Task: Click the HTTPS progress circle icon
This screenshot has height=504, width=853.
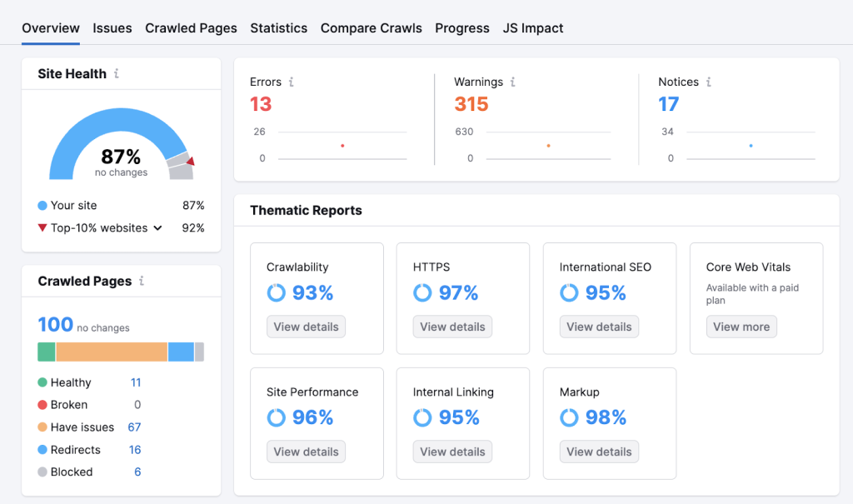Action: click(422, 292)
